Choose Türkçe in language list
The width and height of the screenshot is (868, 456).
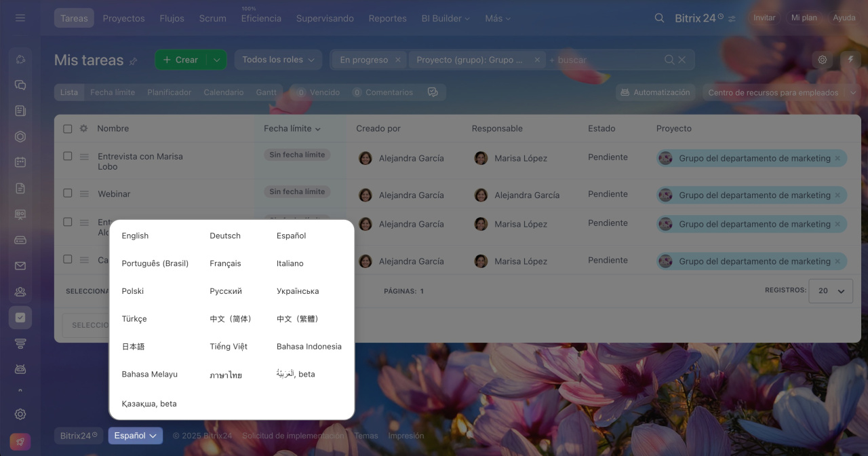click(x=134, y=319)
